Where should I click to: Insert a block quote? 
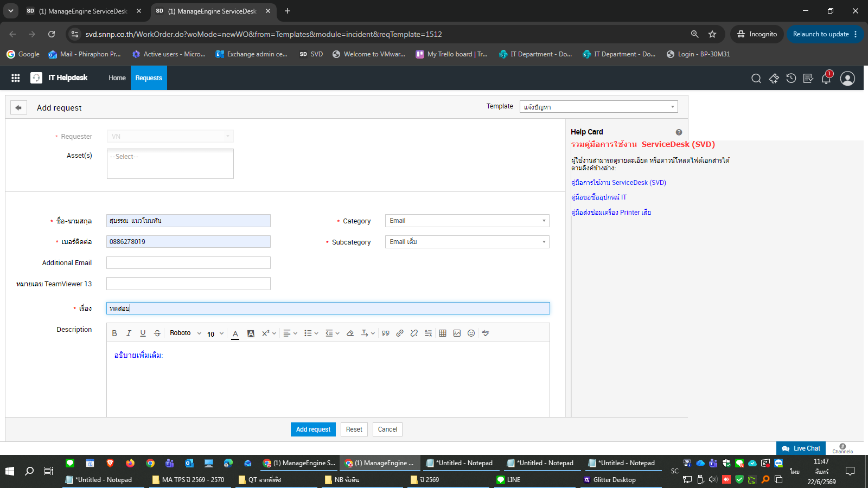pyautogui.click(x=386, y=333)
